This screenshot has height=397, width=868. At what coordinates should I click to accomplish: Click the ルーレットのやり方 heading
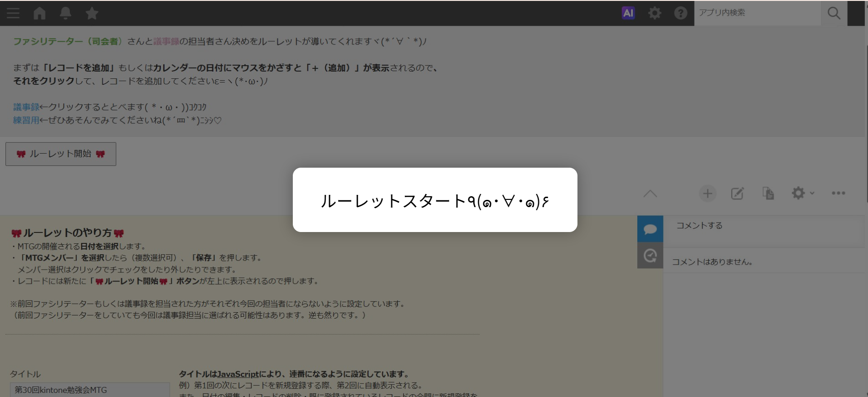[67, 233]
